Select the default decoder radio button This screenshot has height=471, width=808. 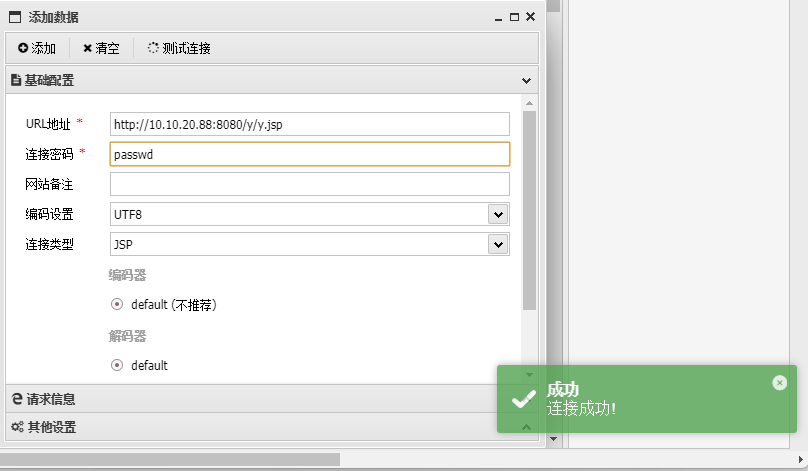[117, 365]
